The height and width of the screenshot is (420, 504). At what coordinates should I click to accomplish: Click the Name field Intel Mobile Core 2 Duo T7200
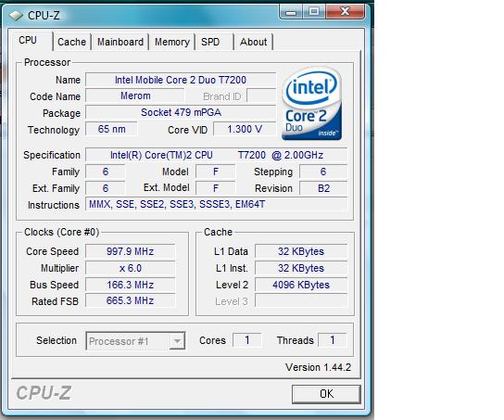pyautogui.click(x=181, y=80)
